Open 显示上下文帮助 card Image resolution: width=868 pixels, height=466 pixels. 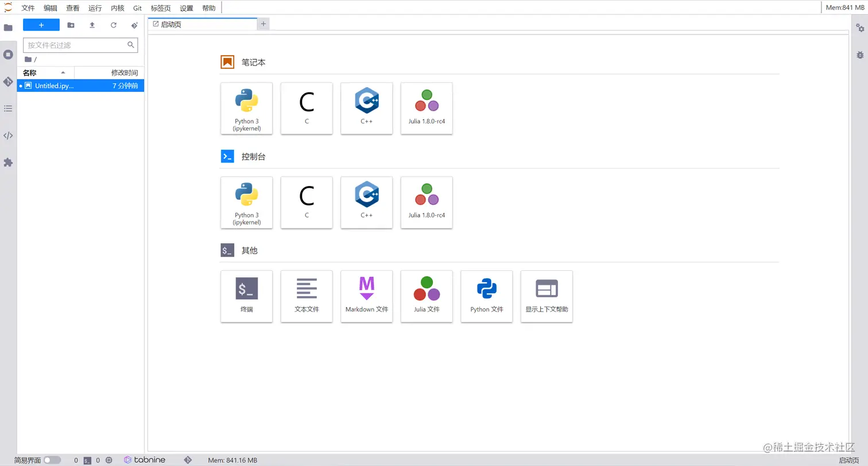pyautogui.click(x=547, y=297)
